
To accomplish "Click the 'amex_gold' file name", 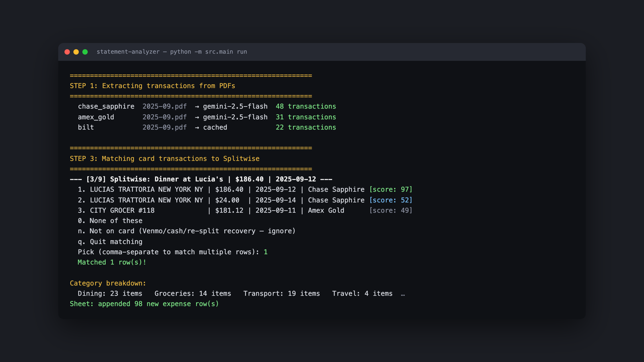I will pos(96,117).
